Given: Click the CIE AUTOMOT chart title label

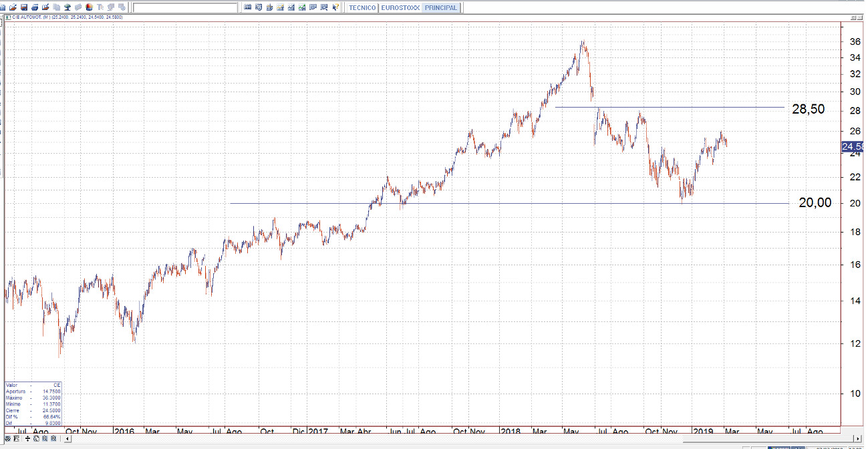Looking at the screenshot, I should point(27,17).
